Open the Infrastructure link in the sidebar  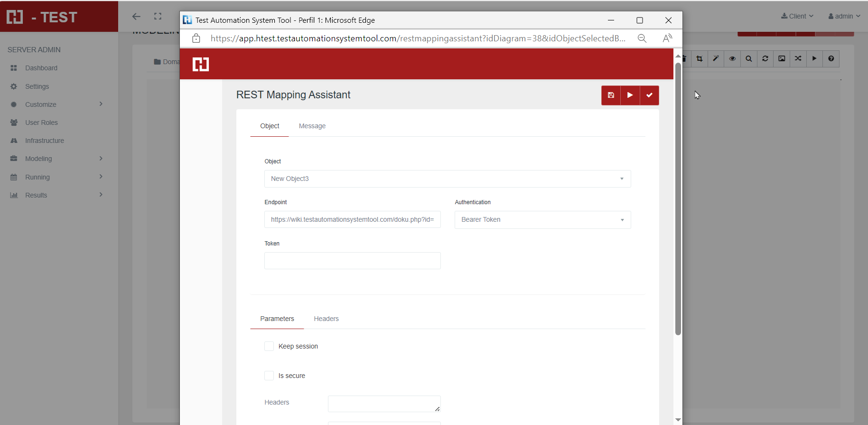point(45,141)
